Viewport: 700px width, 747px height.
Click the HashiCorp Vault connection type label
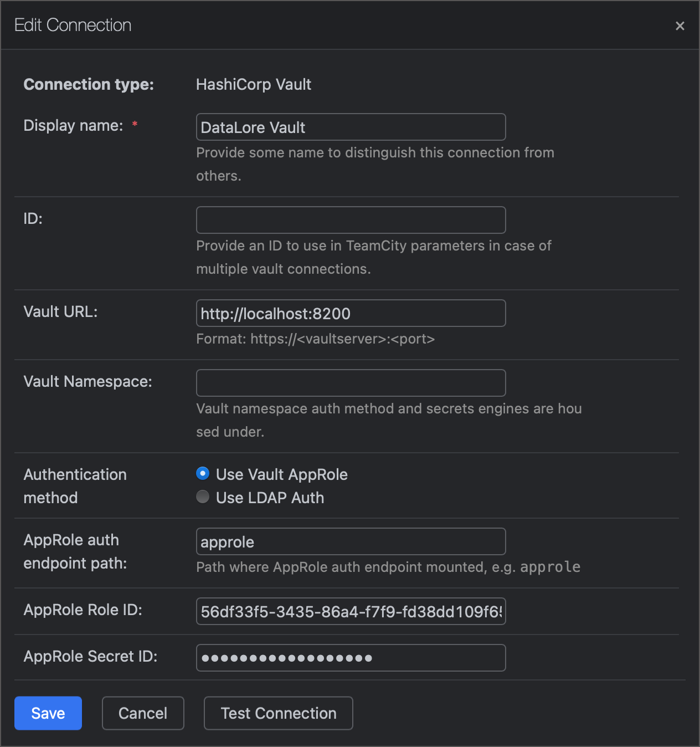click(254, 84)
